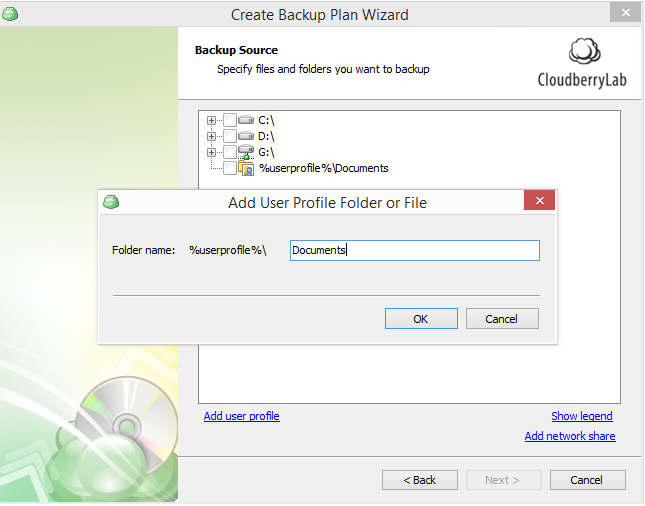Expand the D:\ drive node

211,136
